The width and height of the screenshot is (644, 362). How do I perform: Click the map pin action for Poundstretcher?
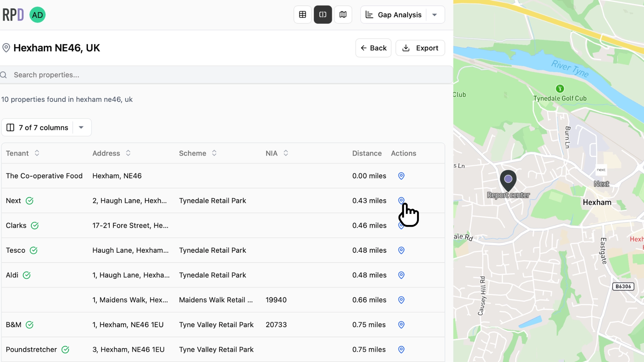coord(401,349)
